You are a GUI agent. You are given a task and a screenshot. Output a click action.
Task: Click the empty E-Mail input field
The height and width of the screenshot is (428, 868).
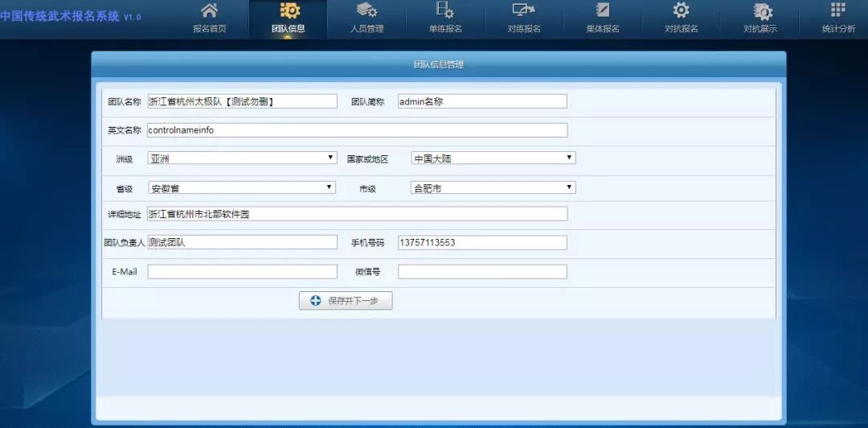tap(242, 272)
